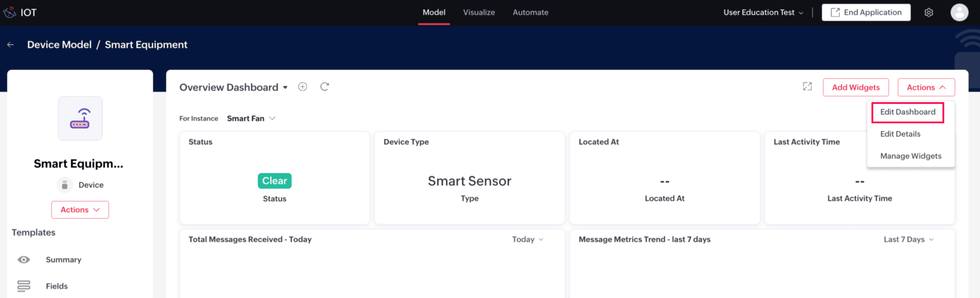
Task: Open the user profile avatar
Action: coord(959,12)
